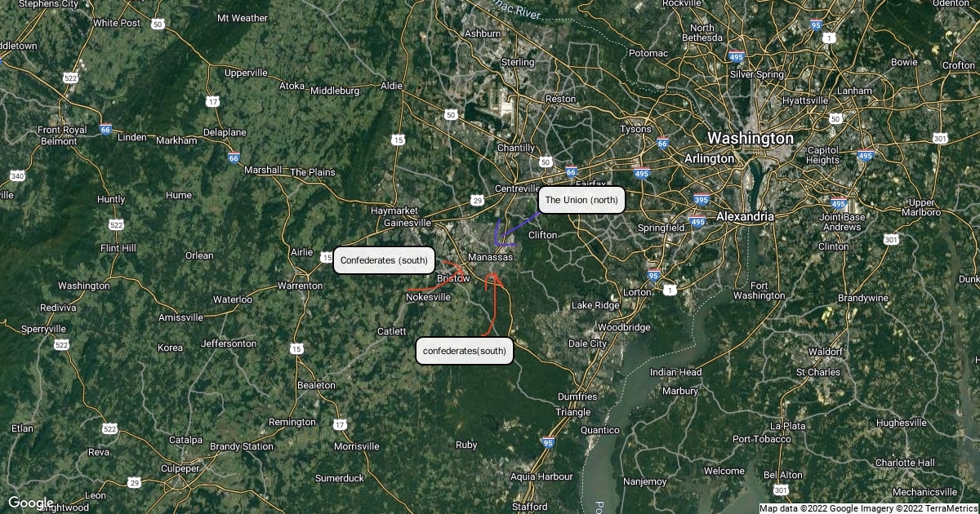The width and height of the screenshot is (980, 514).
Task: Click the I-95 shield near Stafford
Action: 547,442
